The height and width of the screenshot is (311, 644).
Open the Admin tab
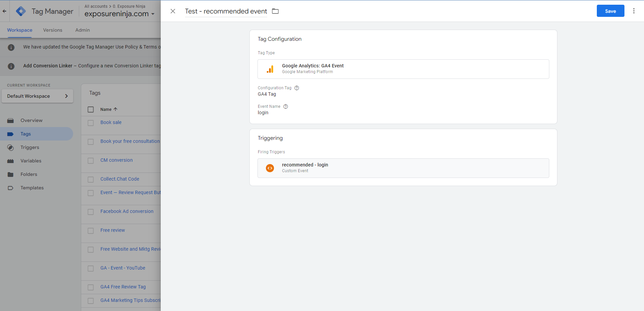[83, 30]
